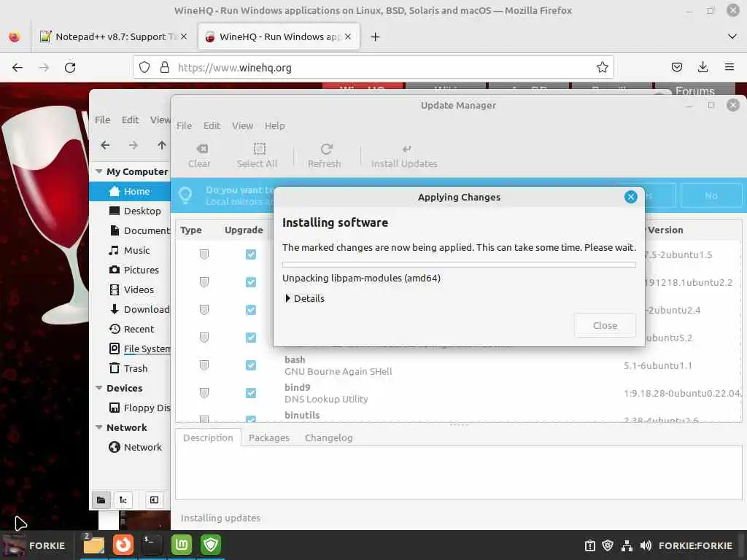Hide the file manager sidebar
Screen dimensions: 747x560
tap(155, 500)
